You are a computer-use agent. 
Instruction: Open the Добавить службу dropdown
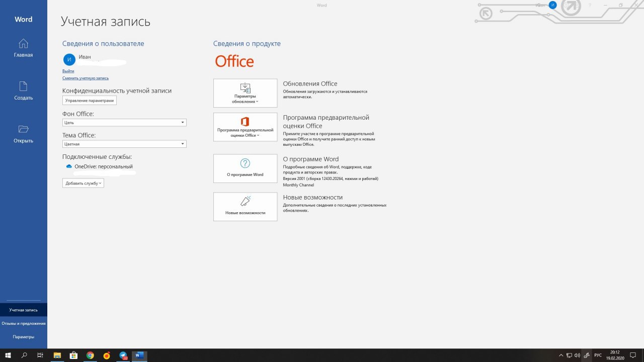coord(83,183)
